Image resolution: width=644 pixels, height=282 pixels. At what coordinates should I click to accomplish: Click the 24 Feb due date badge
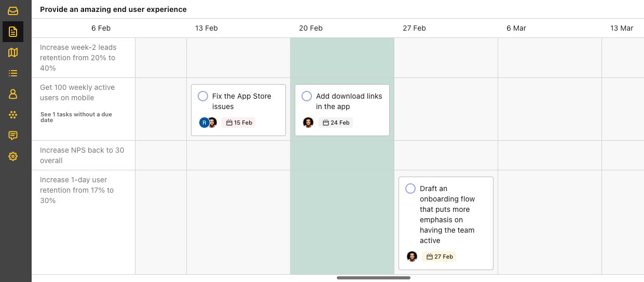(336, 123)
